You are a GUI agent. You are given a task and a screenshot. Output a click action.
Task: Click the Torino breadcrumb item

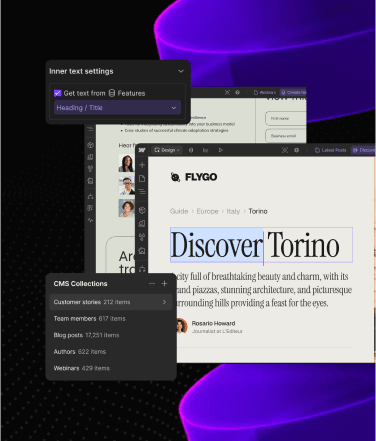coord(258,211)
